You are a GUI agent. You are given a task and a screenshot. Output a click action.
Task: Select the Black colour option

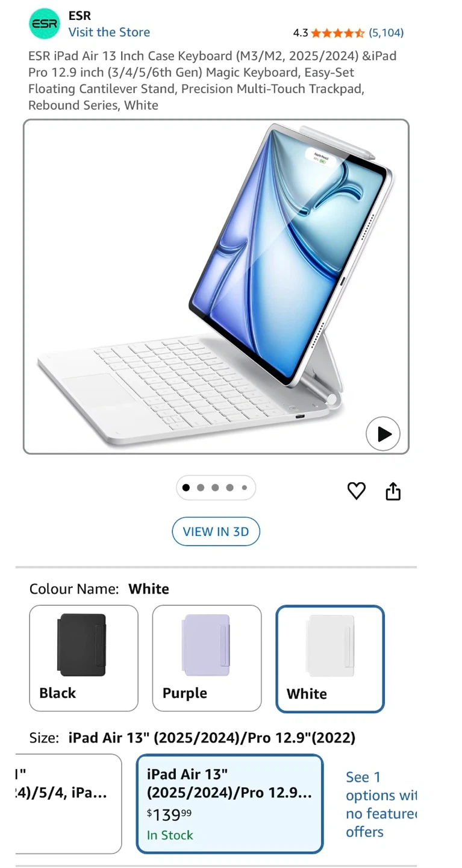pos(84,658)
